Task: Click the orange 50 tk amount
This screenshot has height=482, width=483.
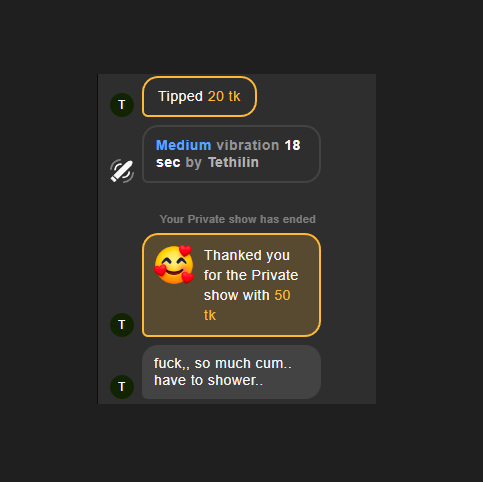Action: (x=247, y=305)
